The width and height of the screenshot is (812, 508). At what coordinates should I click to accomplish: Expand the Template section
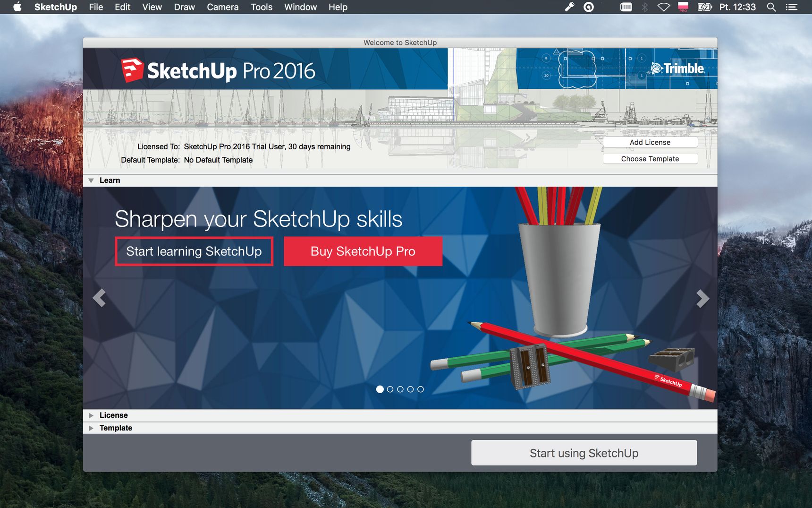tap(91, 428)
